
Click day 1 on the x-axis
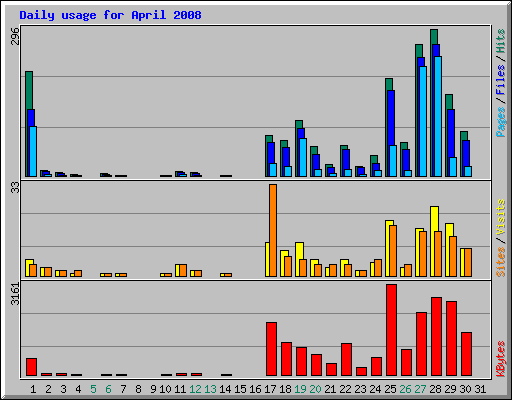coord(33,389)
